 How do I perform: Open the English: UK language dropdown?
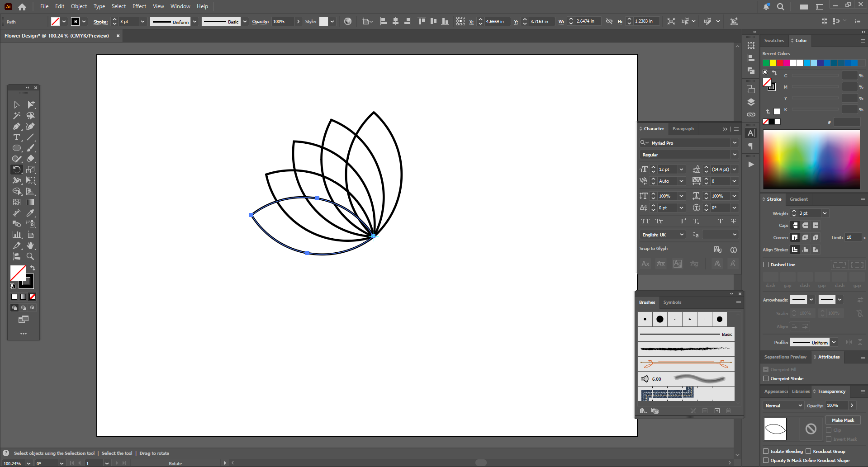click(x=663, y=235)
